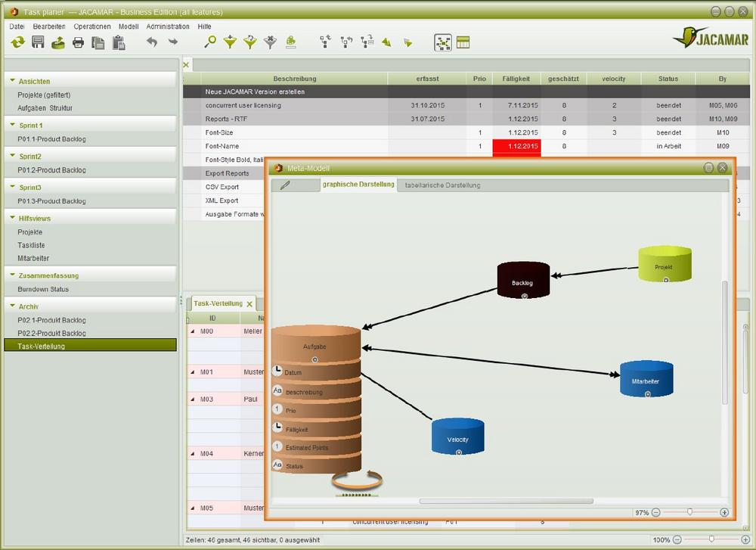The image size is (756, 550).
Task: Click the first tree-structure arrow icon
Action: (x=325, y=42)
